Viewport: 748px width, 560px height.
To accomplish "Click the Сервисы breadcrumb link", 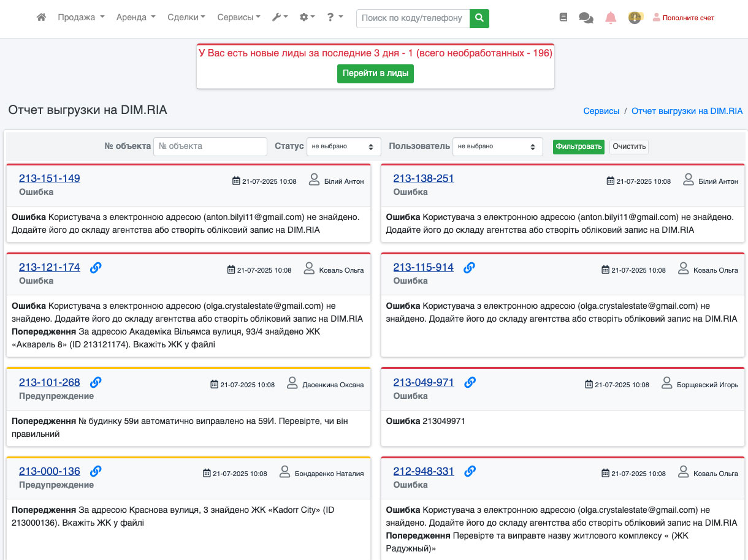I will pos(601,111).
